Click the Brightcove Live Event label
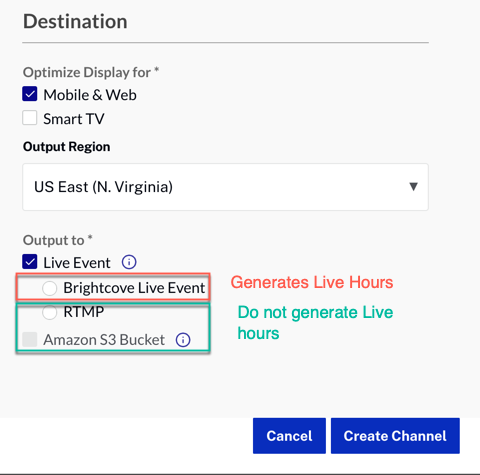480x475 pixels. pyautogui.click(x=134, y=288)
